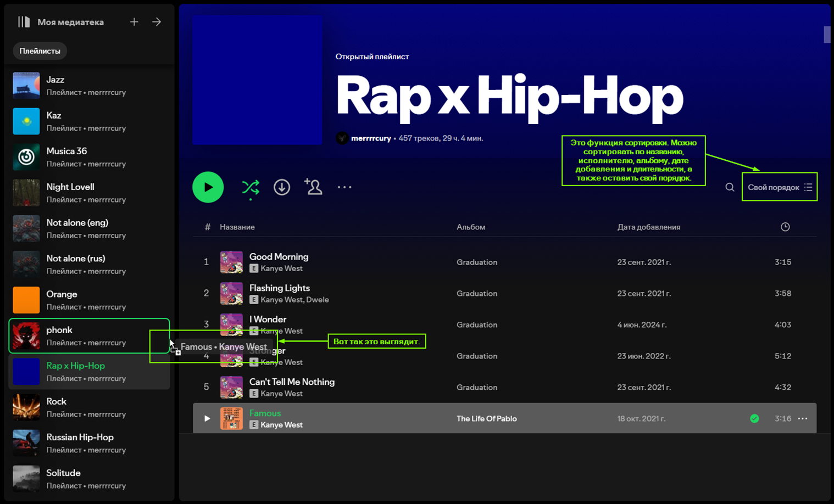
Task: Search within the playlist
Action: (730, 187)
